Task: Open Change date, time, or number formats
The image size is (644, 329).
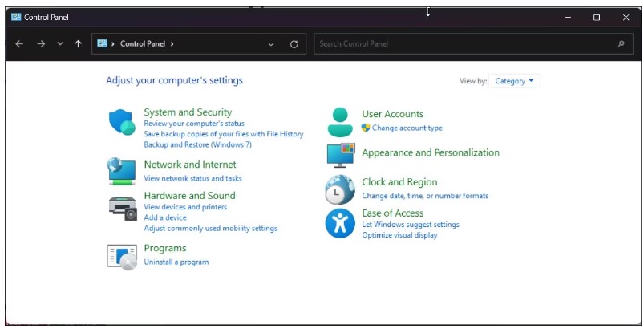Action: click(x=425, y=196)
